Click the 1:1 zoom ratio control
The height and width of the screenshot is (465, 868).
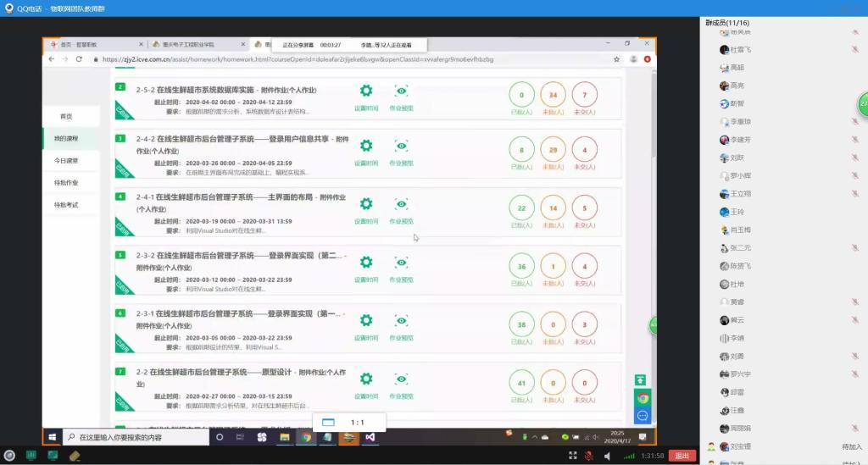(357, 422)
